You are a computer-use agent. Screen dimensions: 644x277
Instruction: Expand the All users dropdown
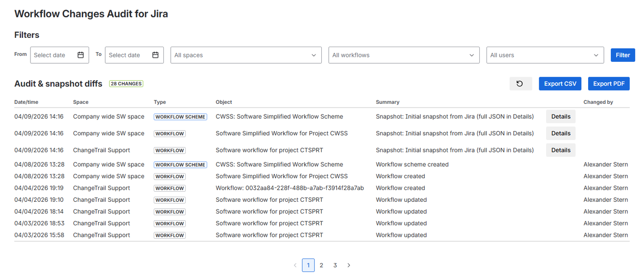coord(545,55)
